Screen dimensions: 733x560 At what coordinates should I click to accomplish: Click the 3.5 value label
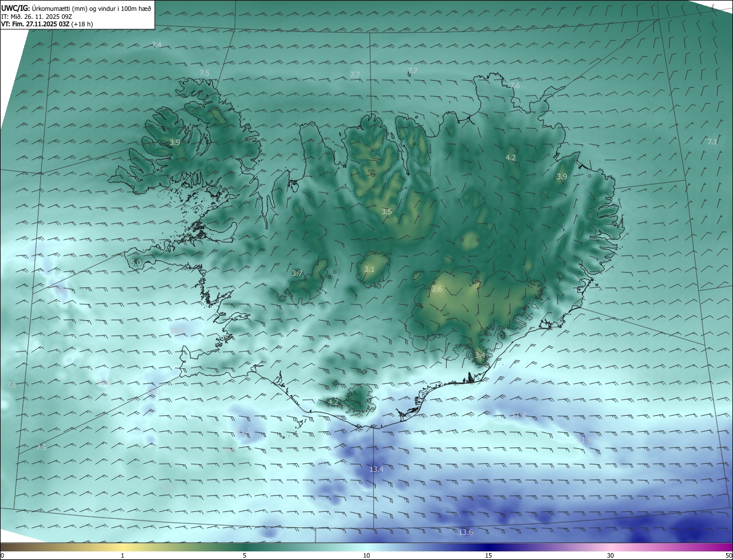click(x=387, y=212)
